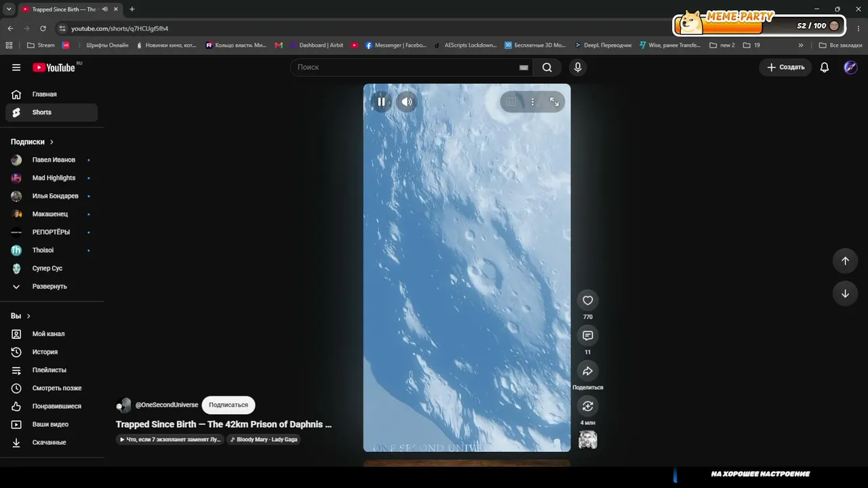The width and height of the screenshot is (868, 488).
Task: Enter fullscreen for the short
Action: 554,102
